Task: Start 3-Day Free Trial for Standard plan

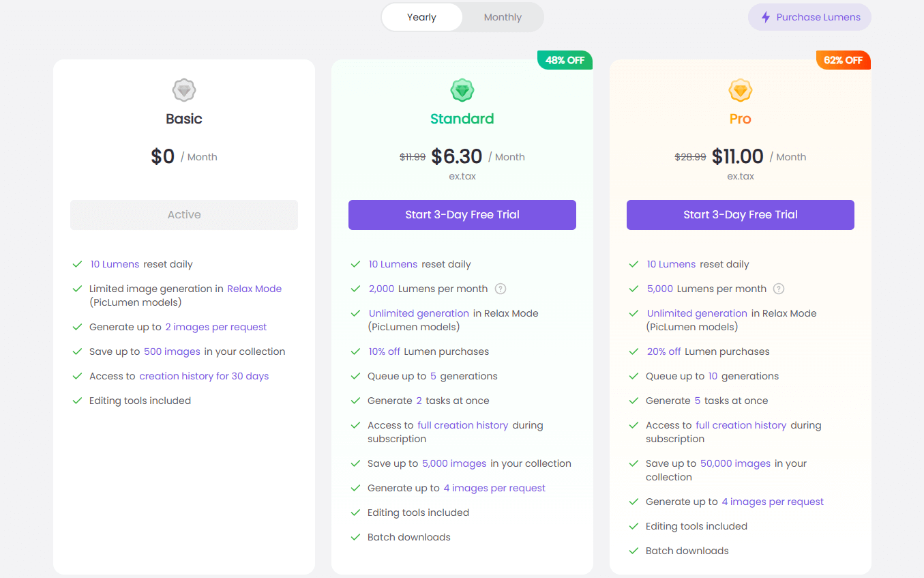Action: [x=462, y=214]
